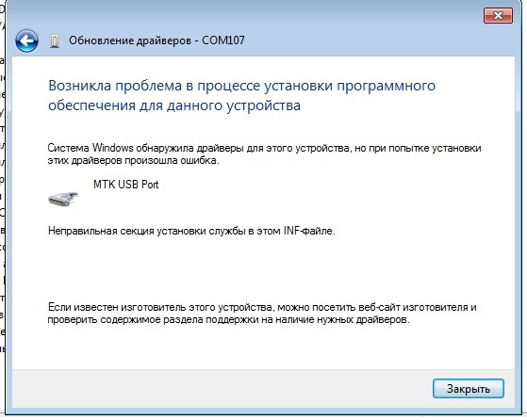
Task: Click COM107 in the dialog title
Action: pyautogui.click(x=223, y=40)
